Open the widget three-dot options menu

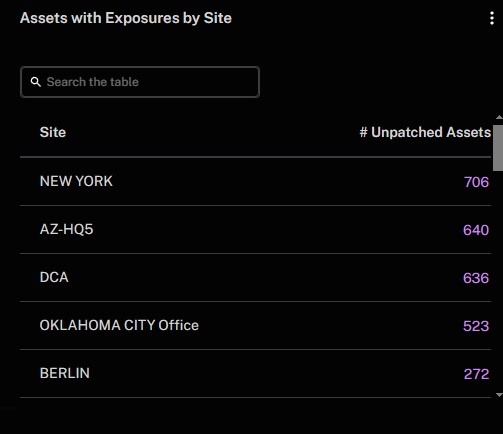(x=492, y=18)
